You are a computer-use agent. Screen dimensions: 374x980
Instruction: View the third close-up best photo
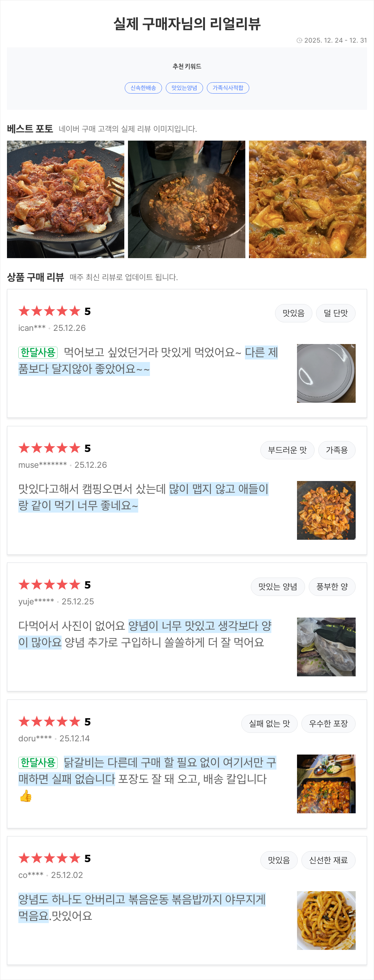(307, 199)
